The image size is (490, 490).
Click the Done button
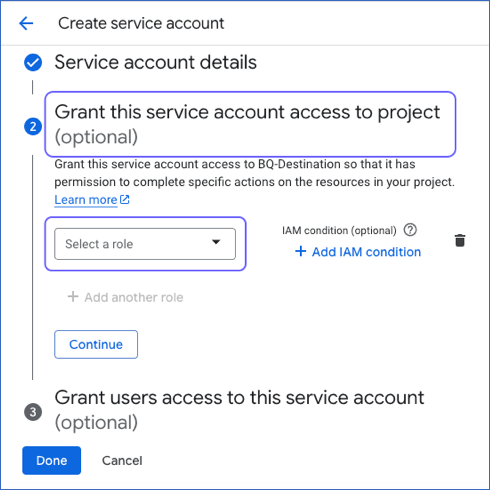pos(52,460)
